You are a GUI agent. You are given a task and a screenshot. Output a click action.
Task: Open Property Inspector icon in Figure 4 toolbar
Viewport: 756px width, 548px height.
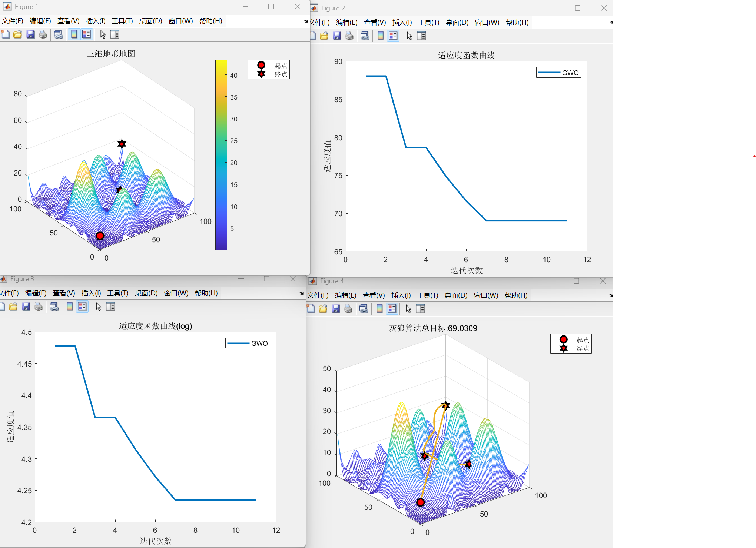tap(420, 309)
